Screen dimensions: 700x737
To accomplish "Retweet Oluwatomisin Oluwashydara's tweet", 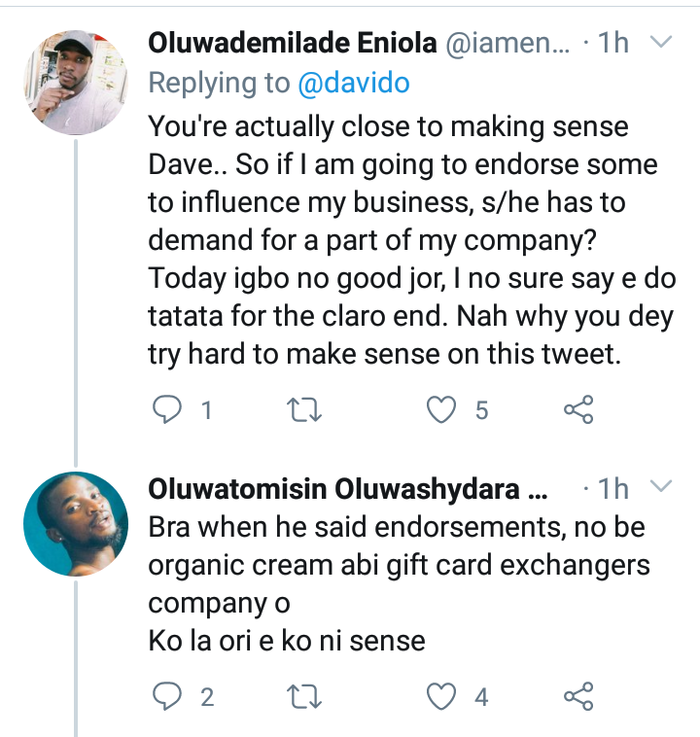I will pos(309,696).
